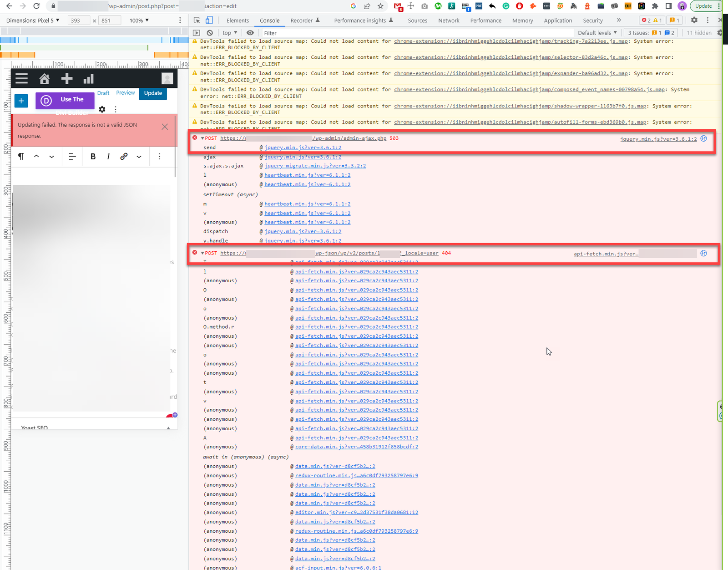Toggle the live expression eye icon
Viewport: 728px width, 570px height.
tap(250, 32)
